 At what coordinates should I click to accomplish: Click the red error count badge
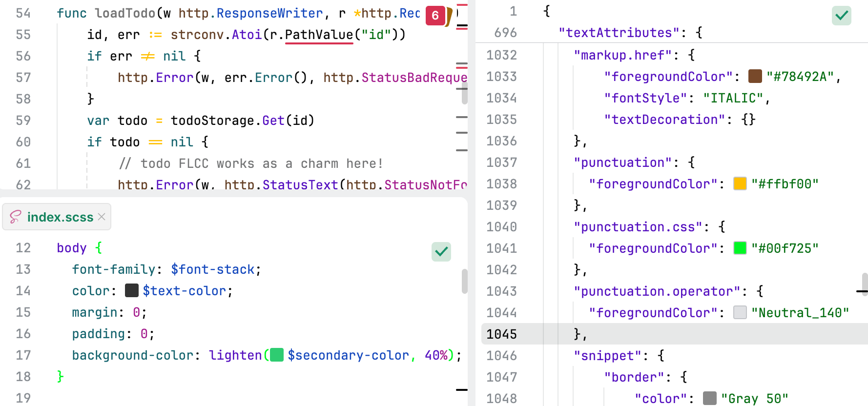click(x=435, y=16)
